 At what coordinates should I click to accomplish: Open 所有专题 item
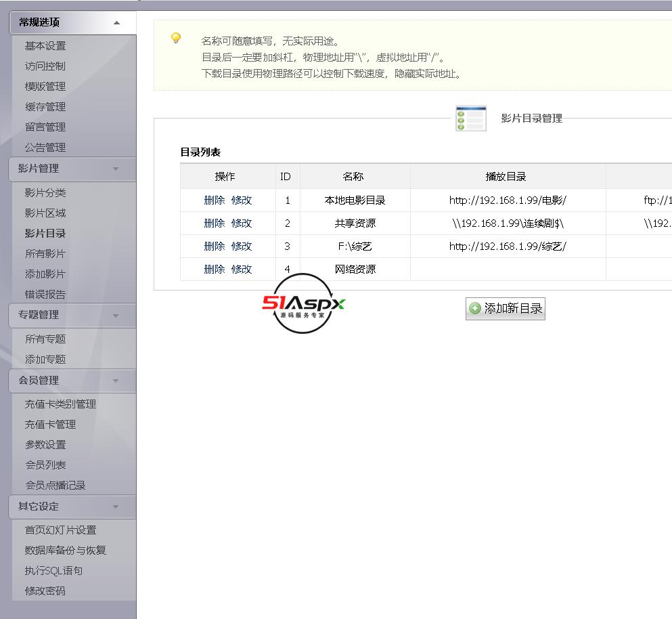[45, 339]
